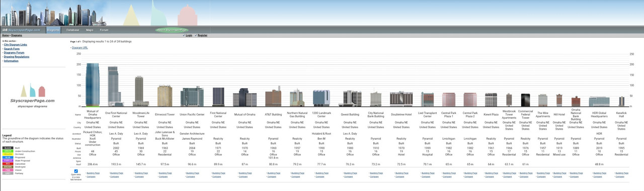Switch to the Diagrams tab
Viewport: 644px width, 191px height.
[x=53, y=30]
